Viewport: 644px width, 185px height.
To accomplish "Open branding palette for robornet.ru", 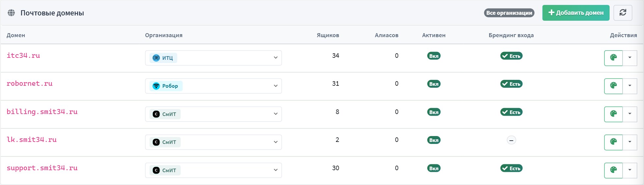I will [x=613, y=86].
